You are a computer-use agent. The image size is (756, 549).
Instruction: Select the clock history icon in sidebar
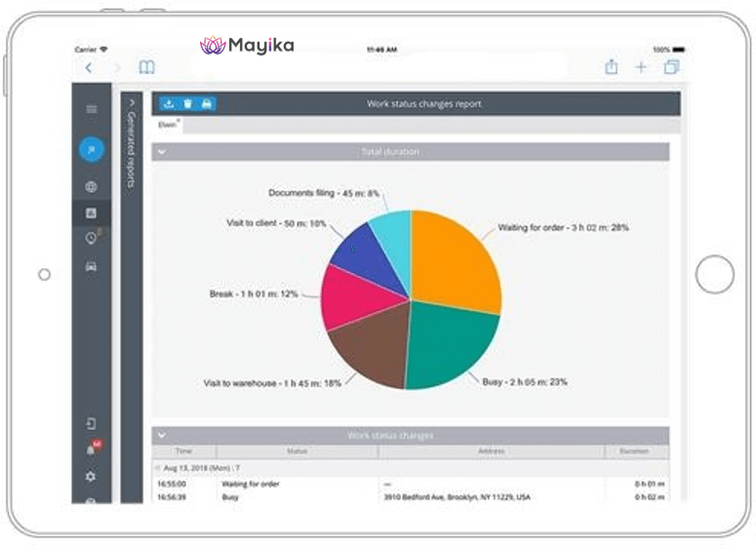point(92,238)
